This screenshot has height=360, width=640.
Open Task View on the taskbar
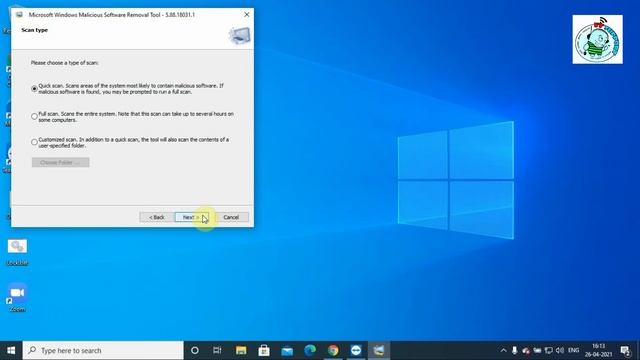click(x=217, y=350)
